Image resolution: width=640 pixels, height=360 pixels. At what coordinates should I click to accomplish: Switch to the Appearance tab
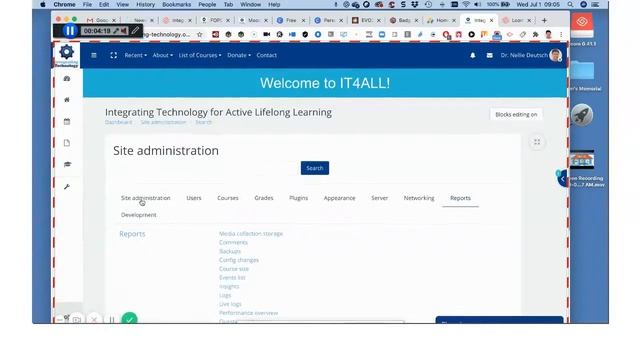(340, 198)
